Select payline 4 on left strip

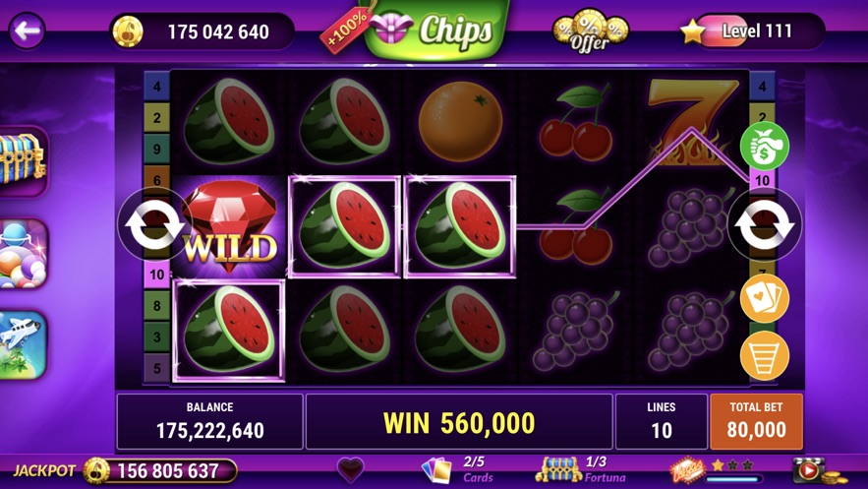[x=157, y=87]
